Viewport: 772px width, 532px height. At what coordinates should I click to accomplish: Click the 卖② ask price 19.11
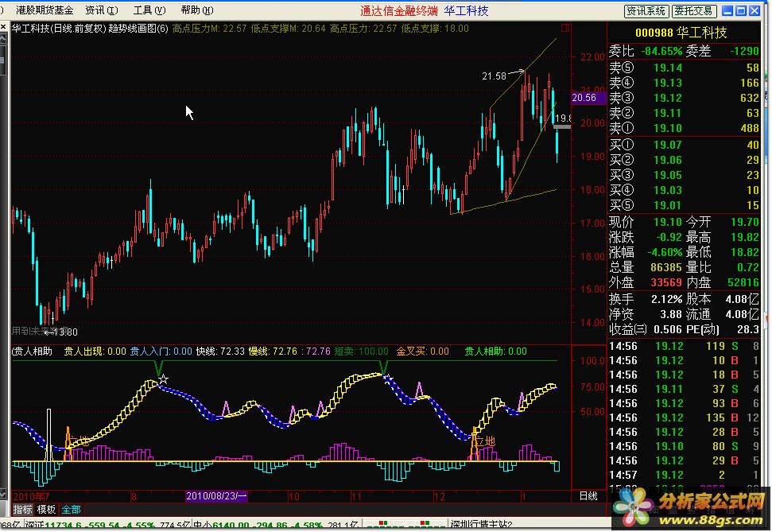[668, 113]
